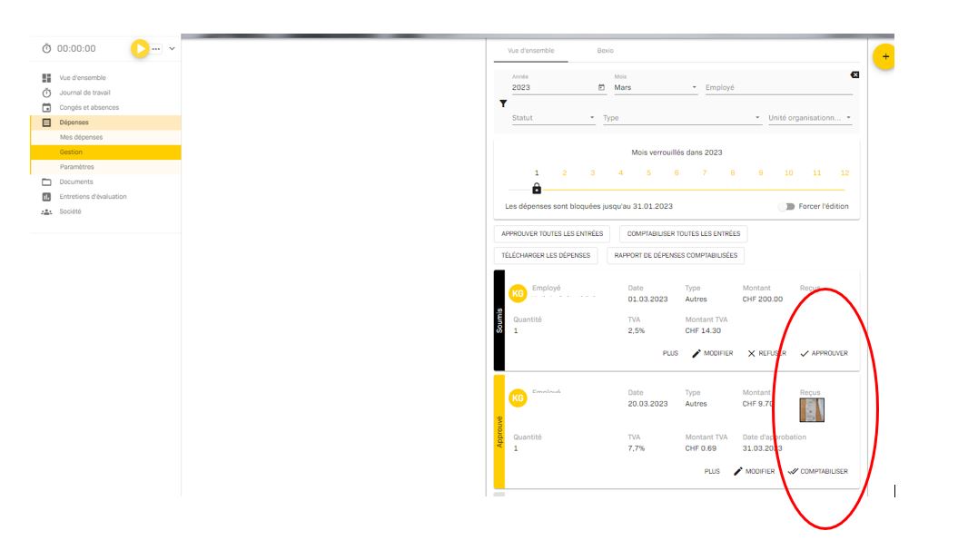Open the calendar picker in Année field
Image resolution: width=958 pixels, height=560 pixels.
click(x=601, y=88)
